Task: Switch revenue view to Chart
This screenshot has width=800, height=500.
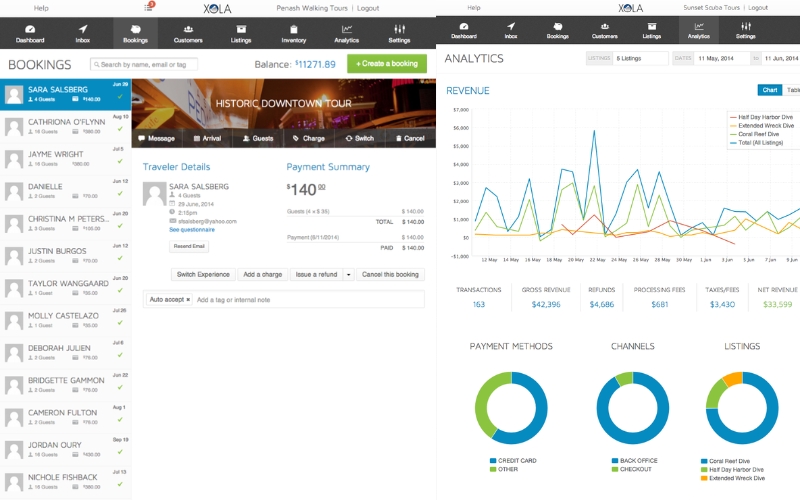Action: coord(769,90)
